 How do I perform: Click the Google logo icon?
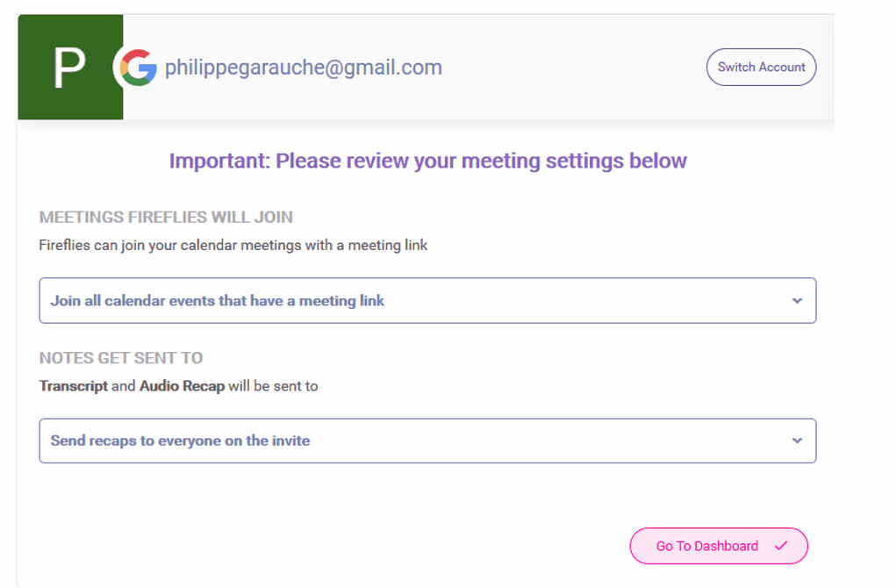click(x=139, y=68)
